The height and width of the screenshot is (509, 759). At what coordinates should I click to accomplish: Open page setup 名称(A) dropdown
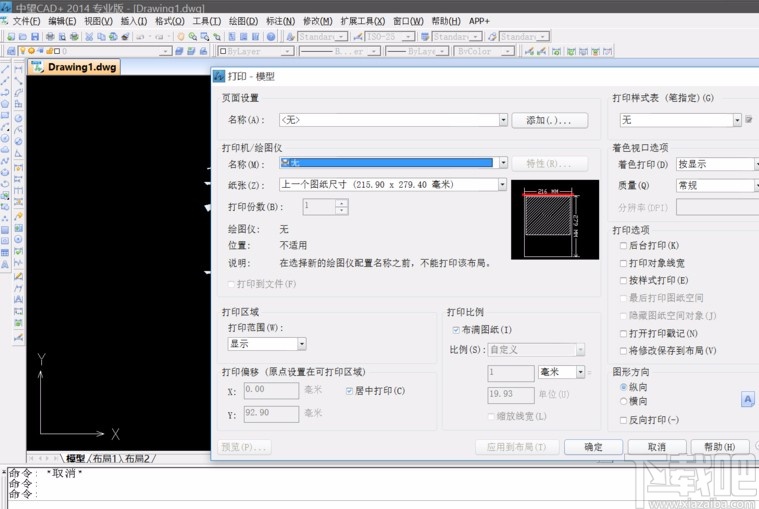[x=503, y=120]
